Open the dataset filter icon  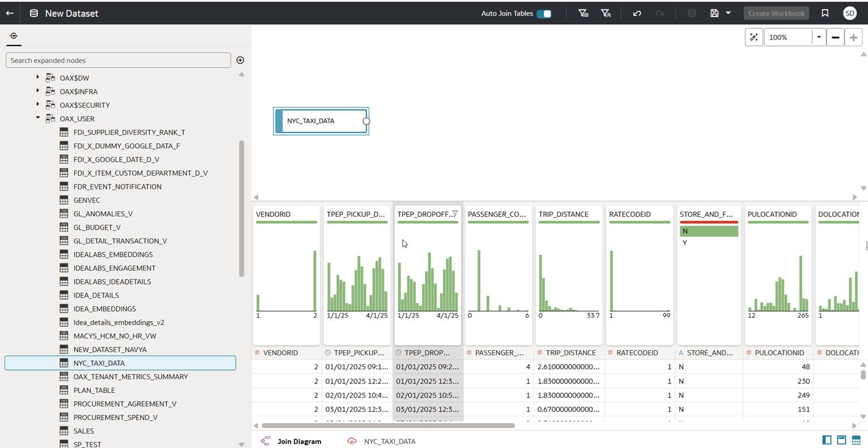point(583,13)
